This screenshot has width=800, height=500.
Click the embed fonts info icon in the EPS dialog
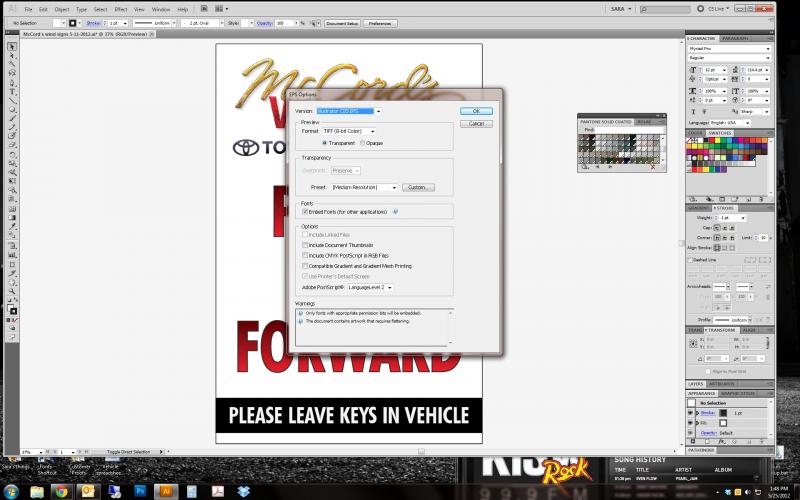click(x=395, y=212)
